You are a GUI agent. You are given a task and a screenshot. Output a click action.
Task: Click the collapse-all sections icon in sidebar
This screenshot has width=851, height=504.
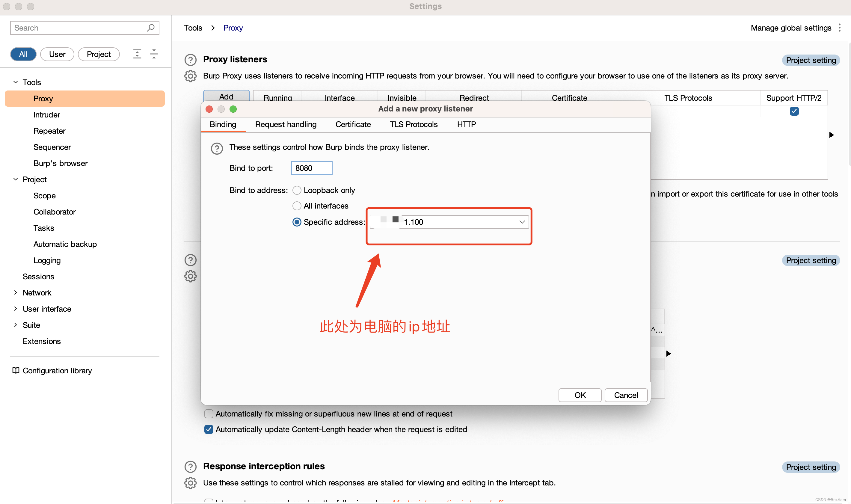tap(154, 54)
